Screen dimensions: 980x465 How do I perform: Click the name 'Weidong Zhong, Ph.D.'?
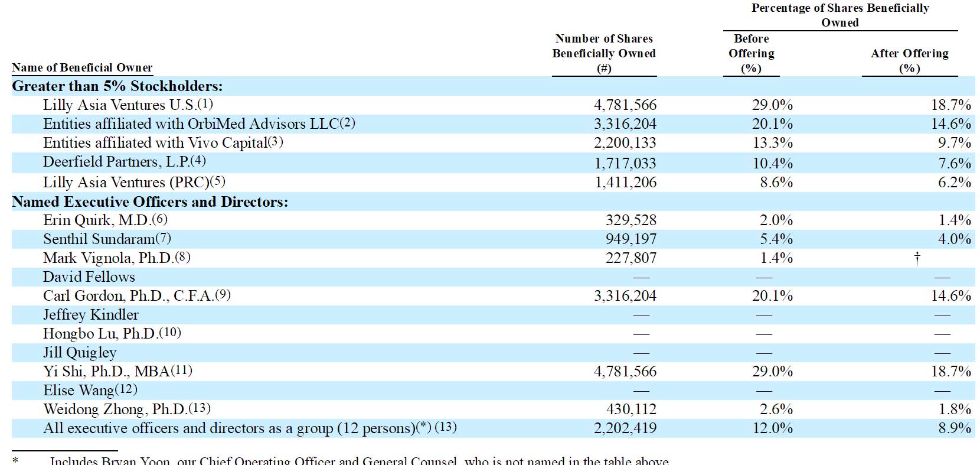click(116, 409)
